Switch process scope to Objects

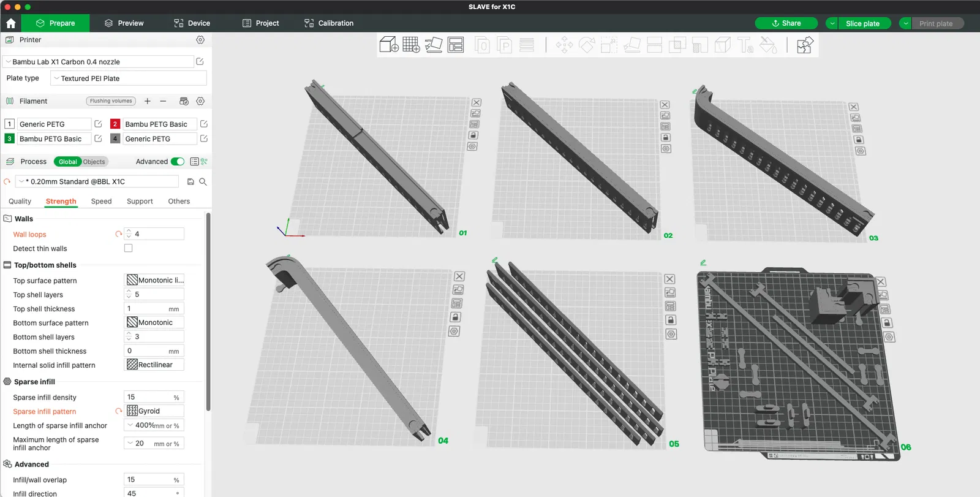94,162
